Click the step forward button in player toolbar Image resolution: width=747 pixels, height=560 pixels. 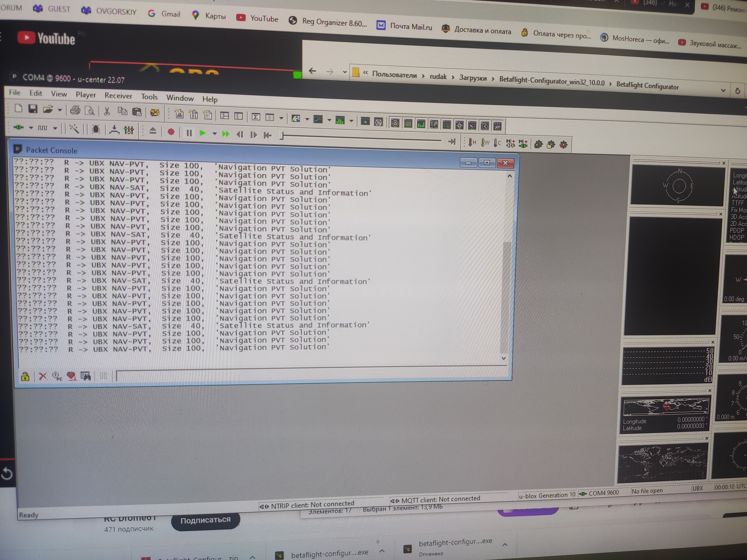click(x=254, y=135)
